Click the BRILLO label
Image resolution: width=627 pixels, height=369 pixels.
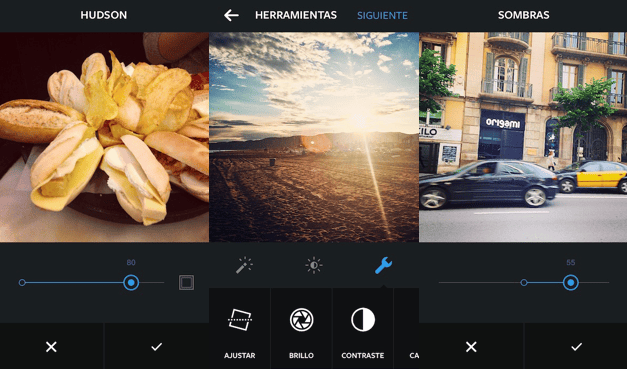(x=301, y=355)
